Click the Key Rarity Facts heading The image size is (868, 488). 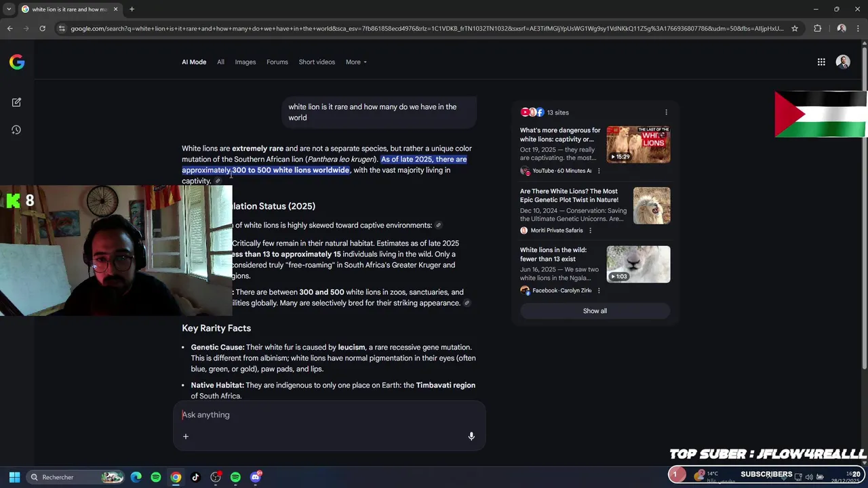point(216,328)
